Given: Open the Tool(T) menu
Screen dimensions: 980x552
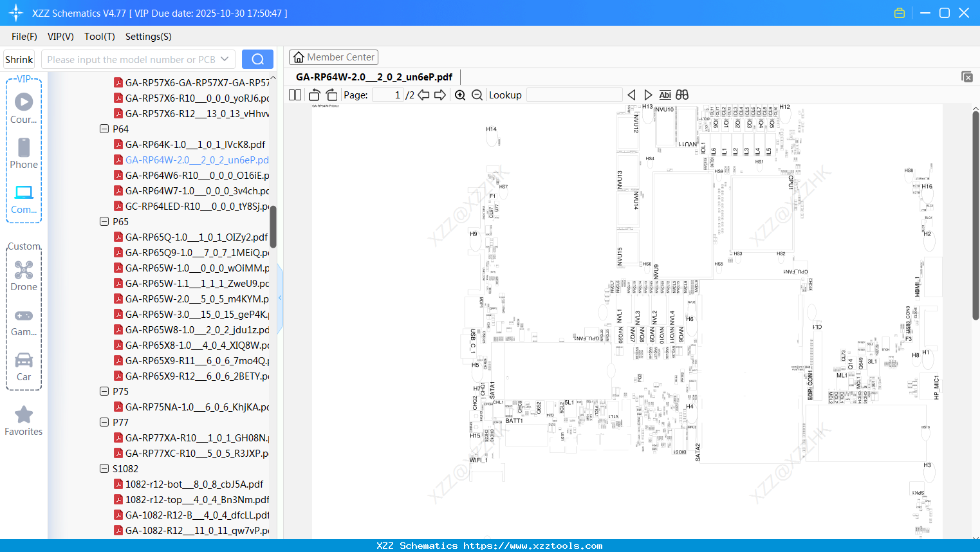Looking at the screenshot, I should [x=100, y=37].
